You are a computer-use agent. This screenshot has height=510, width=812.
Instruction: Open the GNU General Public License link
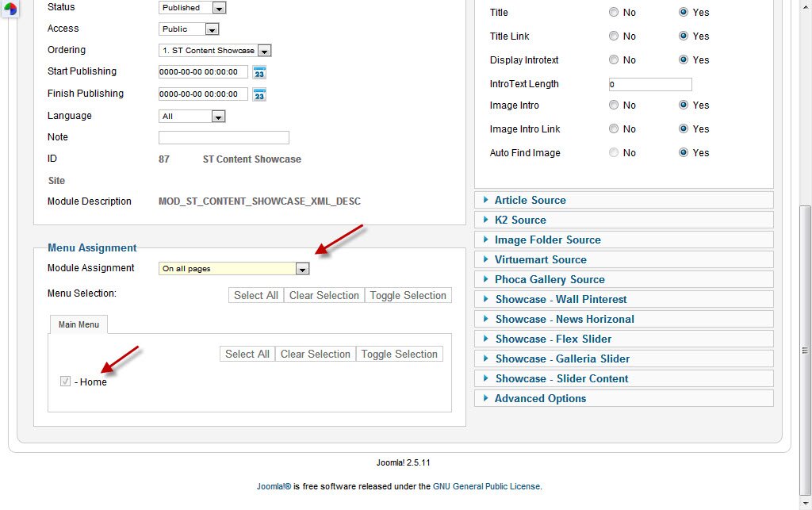[x=486, y=487]
